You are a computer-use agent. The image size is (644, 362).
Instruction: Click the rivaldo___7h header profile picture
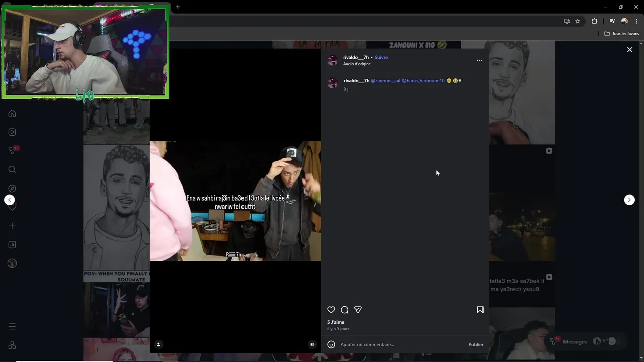[x=332, y=60]
